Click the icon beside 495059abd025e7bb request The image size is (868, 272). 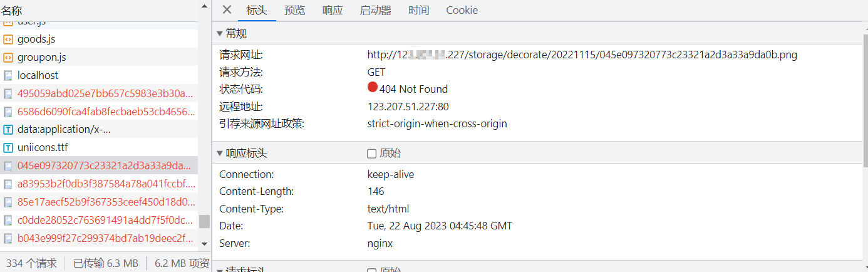tap(8, 93)
